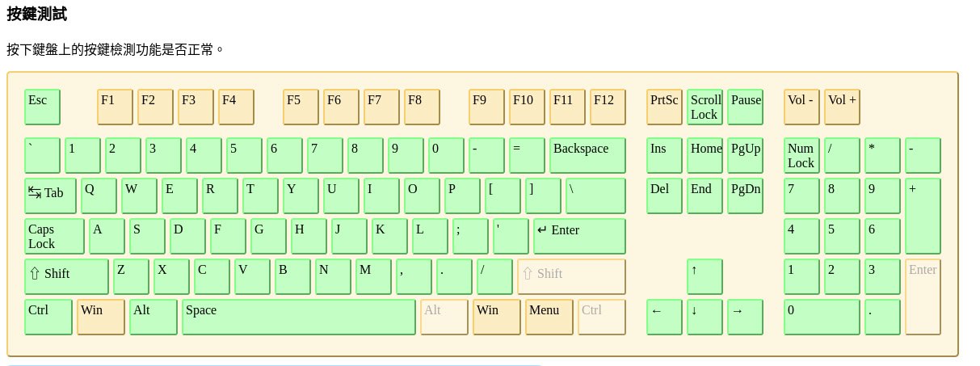Toggle the Scroll Lock key
The image size is (980, 366).
click(x=705, y=107)
